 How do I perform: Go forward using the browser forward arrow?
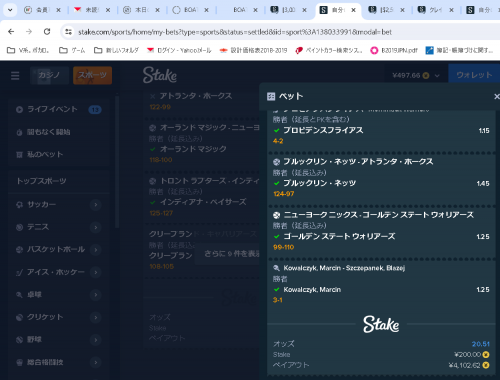click(x=29, y=32)
